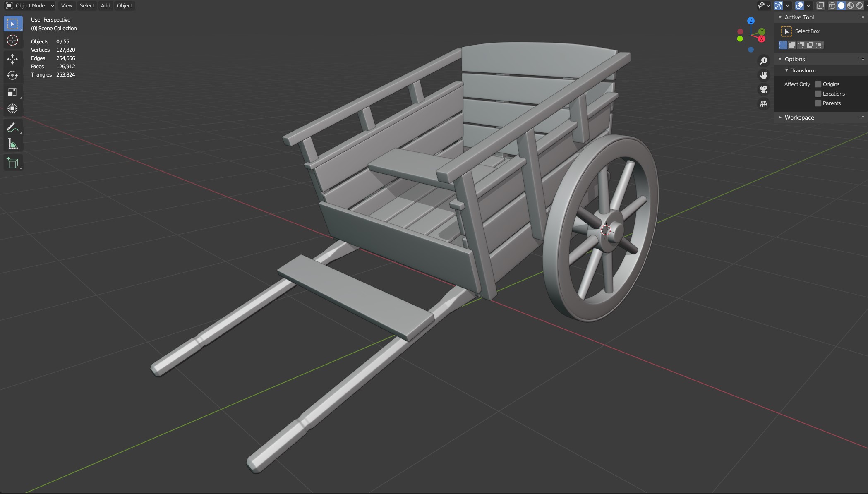Pick the Annotate pencil tool

pos(12,127)
